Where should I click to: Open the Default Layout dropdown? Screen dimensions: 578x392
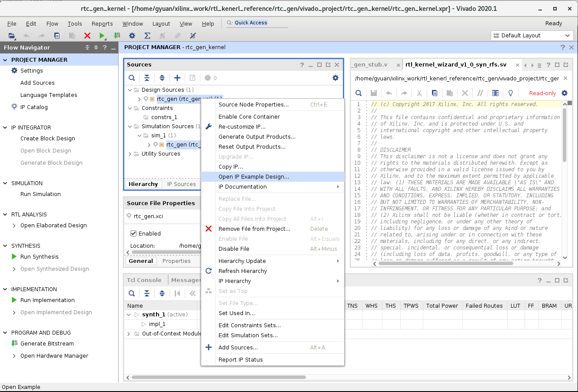tap(532, 36)
